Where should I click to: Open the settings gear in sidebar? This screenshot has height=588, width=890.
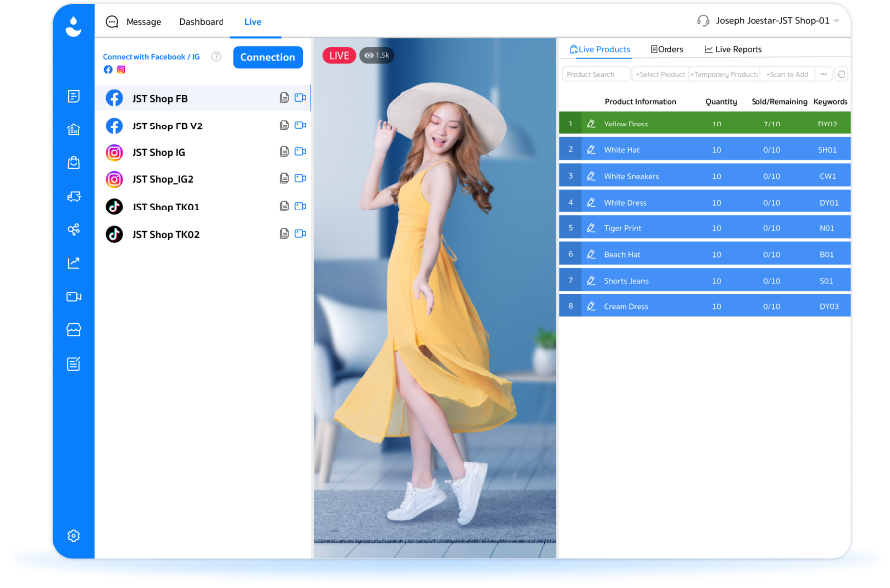pos(74,536)
